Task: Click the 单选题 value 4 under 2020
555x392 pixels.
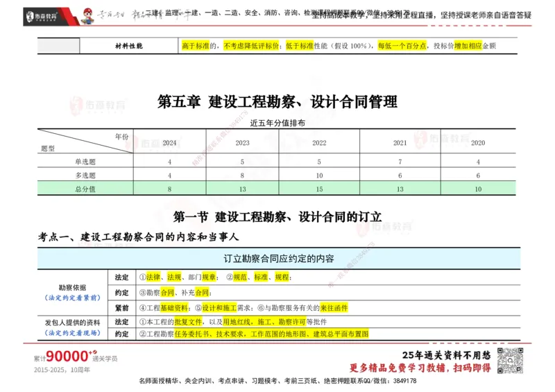Action: (478, 162)
